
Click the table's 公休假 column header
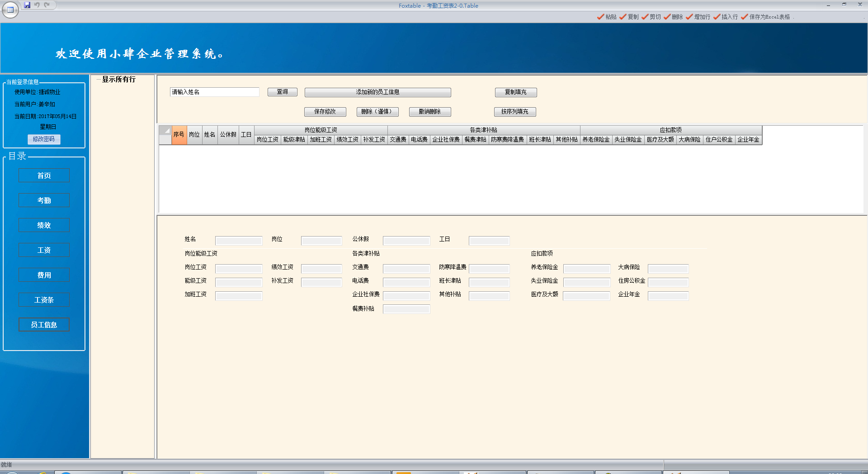pyautogui.click(x=228, y=135)
